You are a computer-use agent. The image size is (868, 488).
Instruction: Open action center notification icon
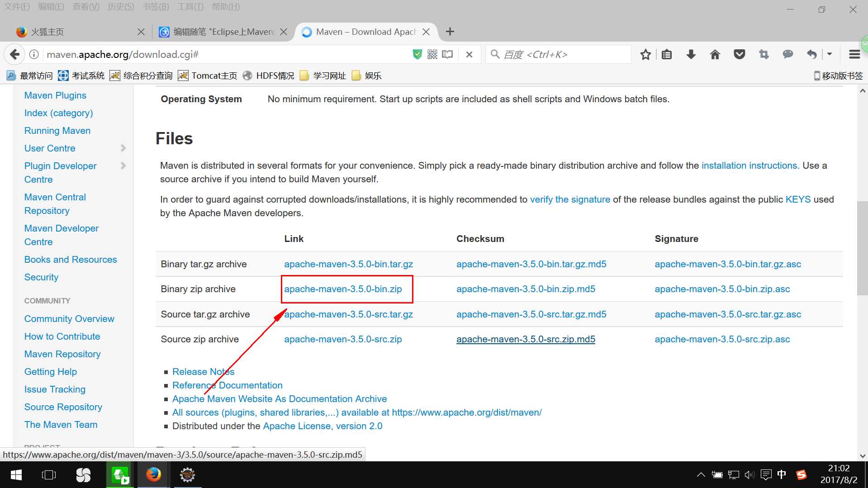[766, 475]
